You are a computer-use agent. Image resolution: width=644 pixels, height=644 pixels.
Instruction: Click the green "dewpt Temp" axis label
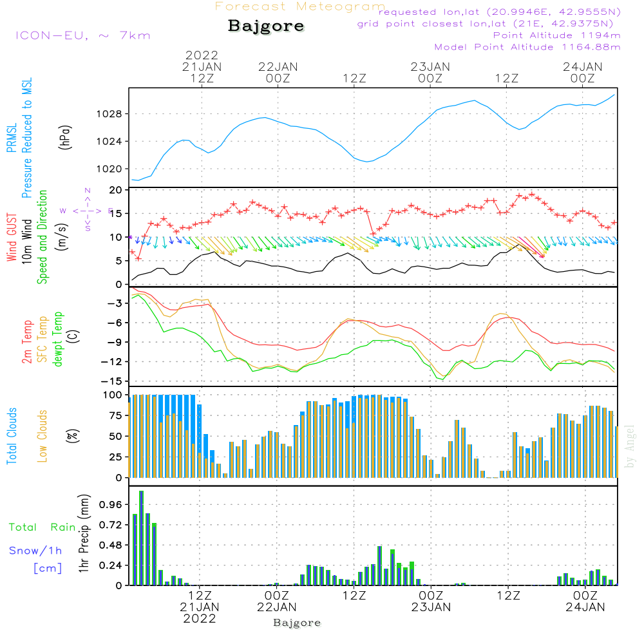click(58, 339)
